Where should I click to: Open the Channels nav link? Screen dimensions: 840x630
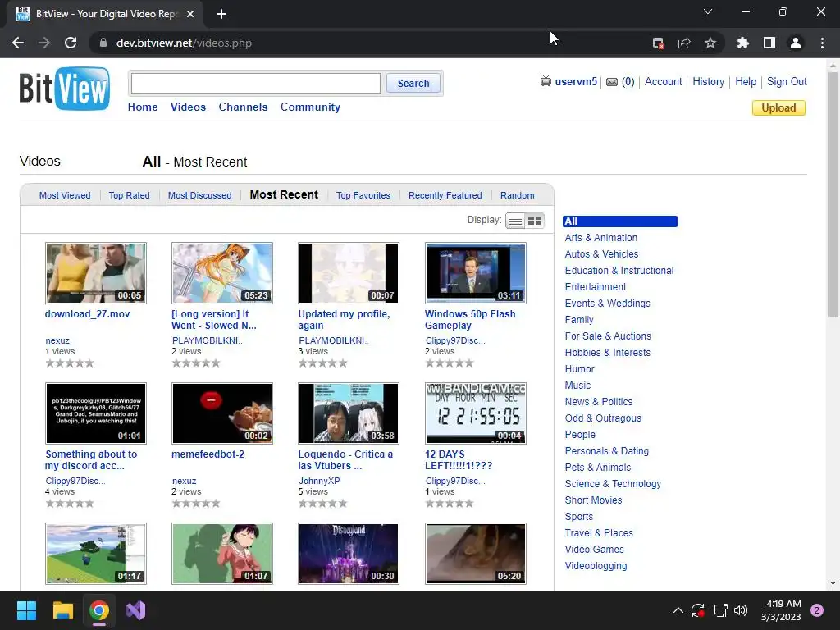(x=243, y=107)
